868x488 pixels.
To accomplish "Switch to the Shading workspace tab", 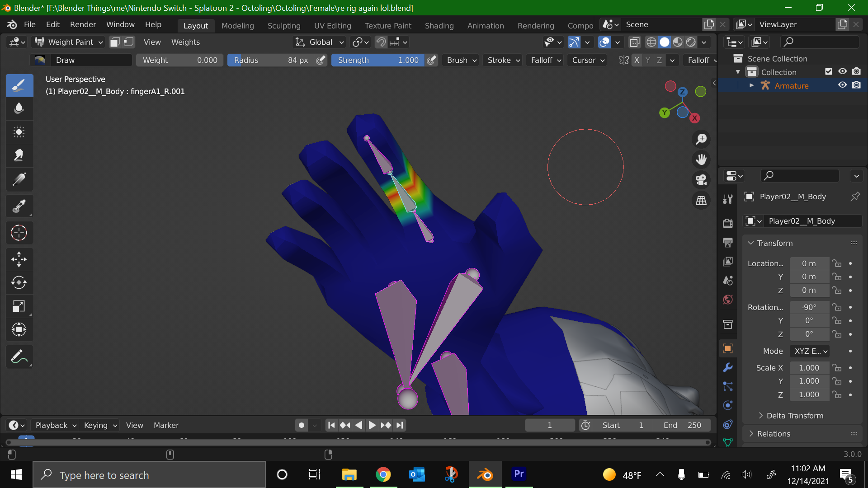I will (x=439, y=26).
